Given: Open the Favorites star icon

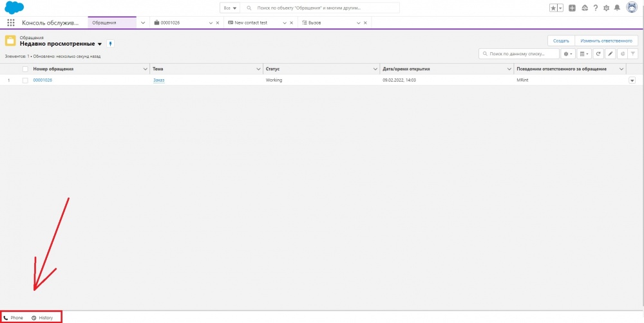Looking at the screenshot, I should click(553, 8).
